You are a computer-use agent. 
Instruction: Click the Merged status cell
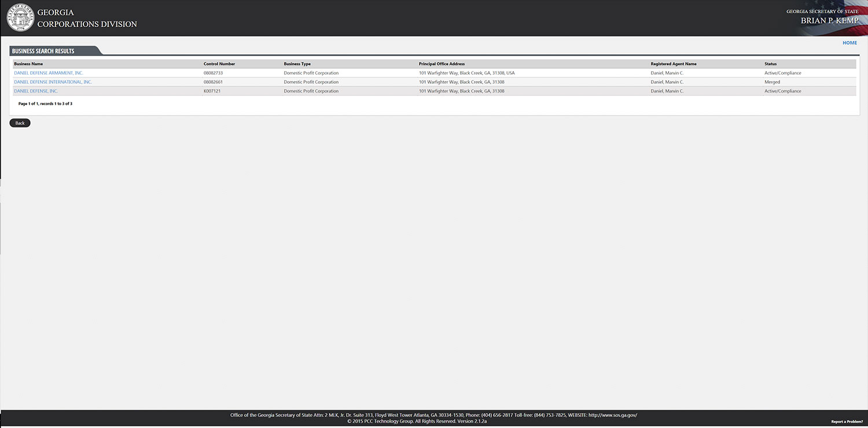[x=772, y=82]
